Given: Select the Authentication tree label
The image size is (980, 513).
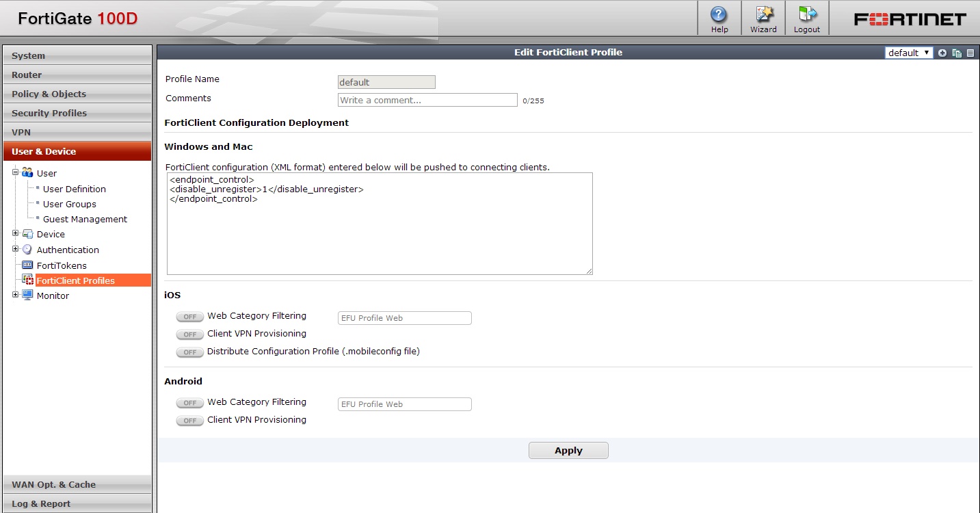Looking at the screenshot, I should pos(68,250).
